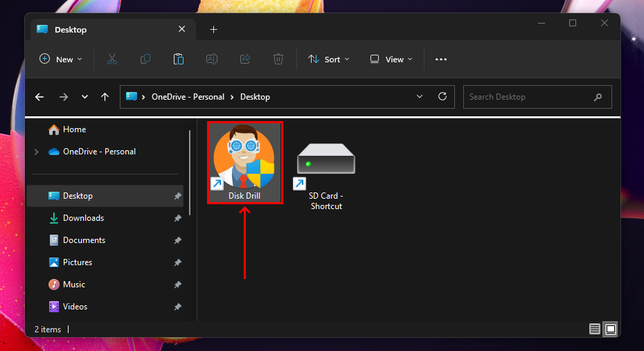644x351 pixels.
Task: Click the search magnifier icon
Action: tap(598, 97)
